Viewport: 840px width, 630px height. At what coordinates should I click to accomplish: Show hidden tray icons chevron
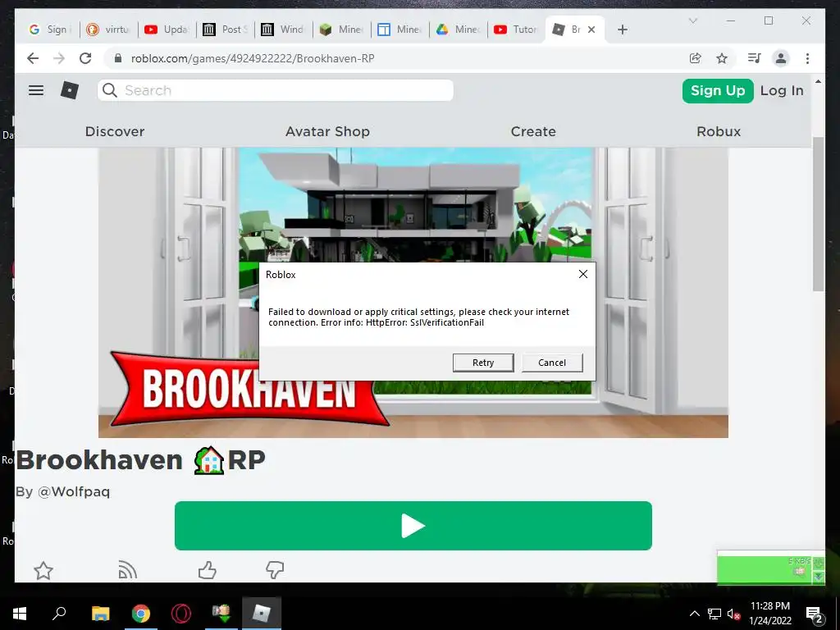[694, 614]
